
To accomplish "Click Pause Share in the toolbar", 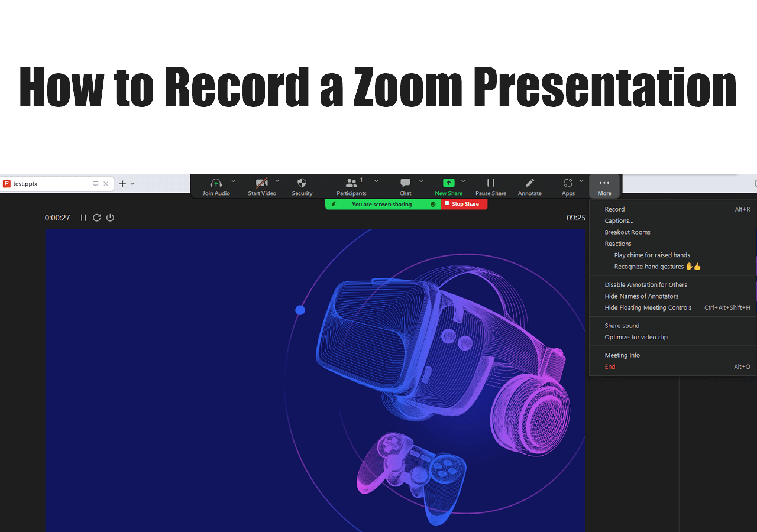I will click(490, 182).
